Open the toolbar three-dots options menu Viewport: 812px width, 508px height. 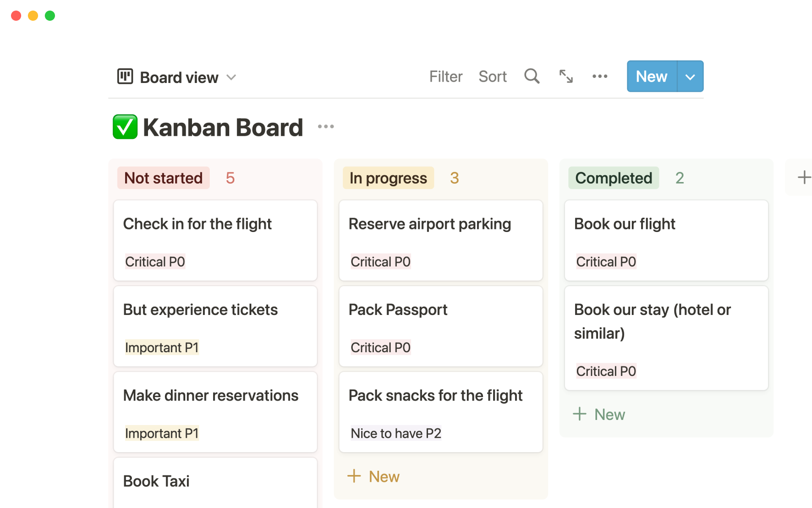(600, 76)
